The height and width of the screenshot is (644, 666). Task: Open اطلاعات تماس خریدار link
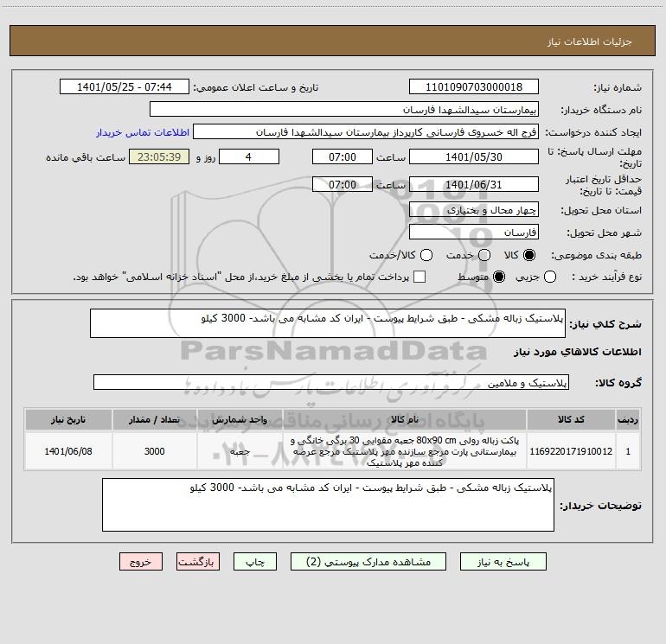click(143, 132)
